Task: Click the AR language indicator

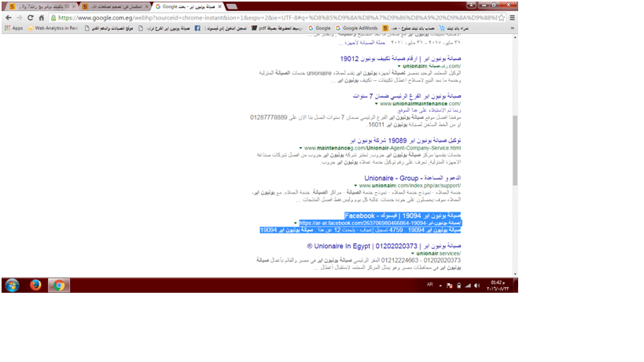Action: (429, 284)
